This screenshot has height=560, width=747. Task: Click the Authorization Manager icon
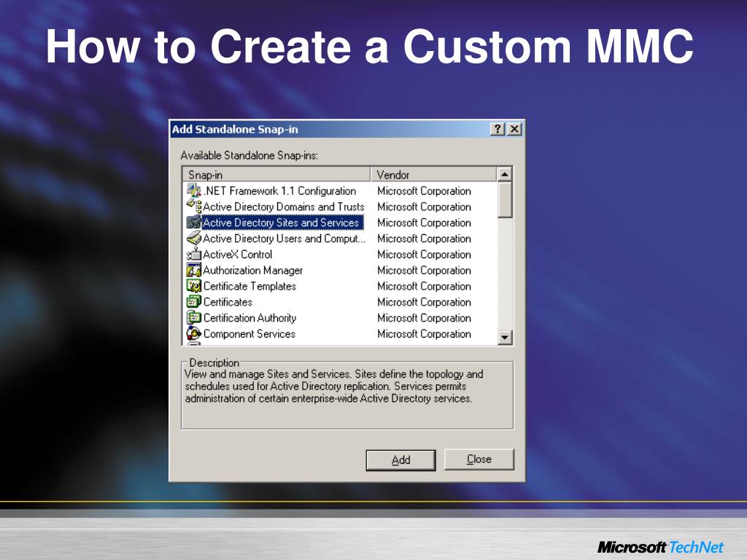[x=194, y=270]
